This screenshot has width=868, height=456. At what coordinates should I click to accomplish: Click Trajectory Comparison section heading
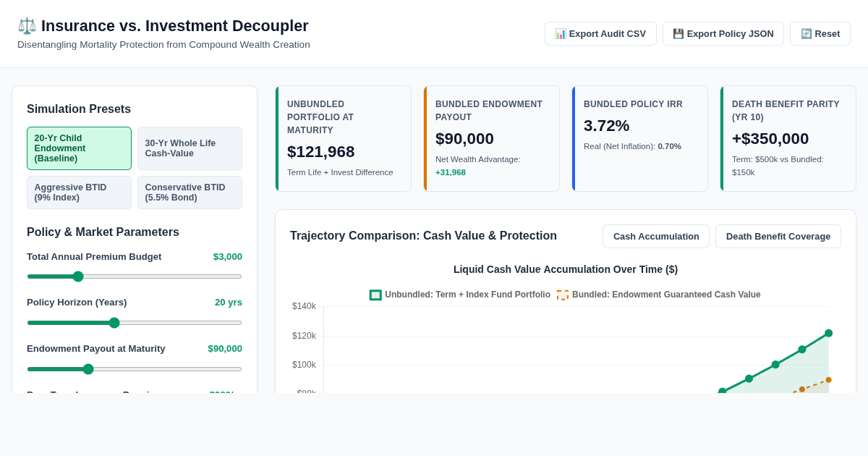423,236
